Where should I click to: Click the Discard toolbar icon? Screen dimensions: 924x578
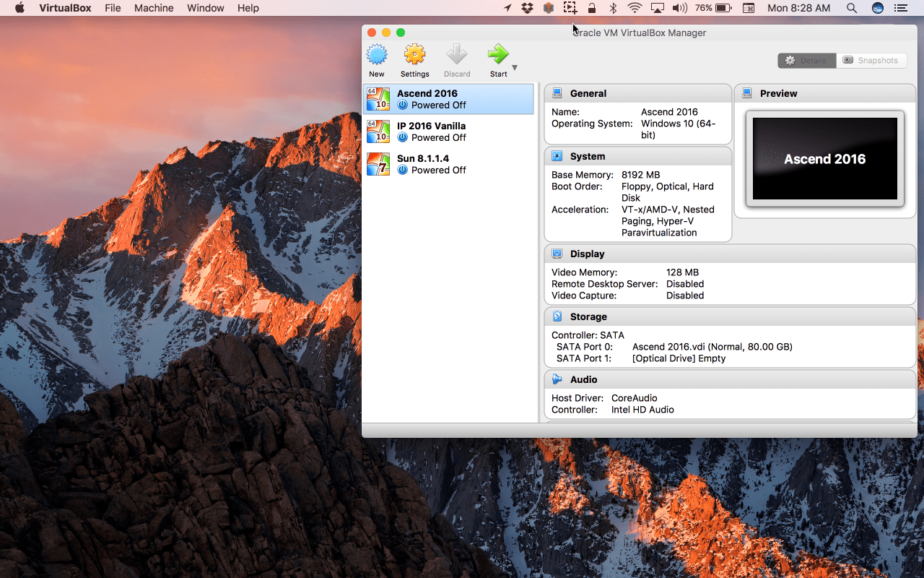[456, 55]
